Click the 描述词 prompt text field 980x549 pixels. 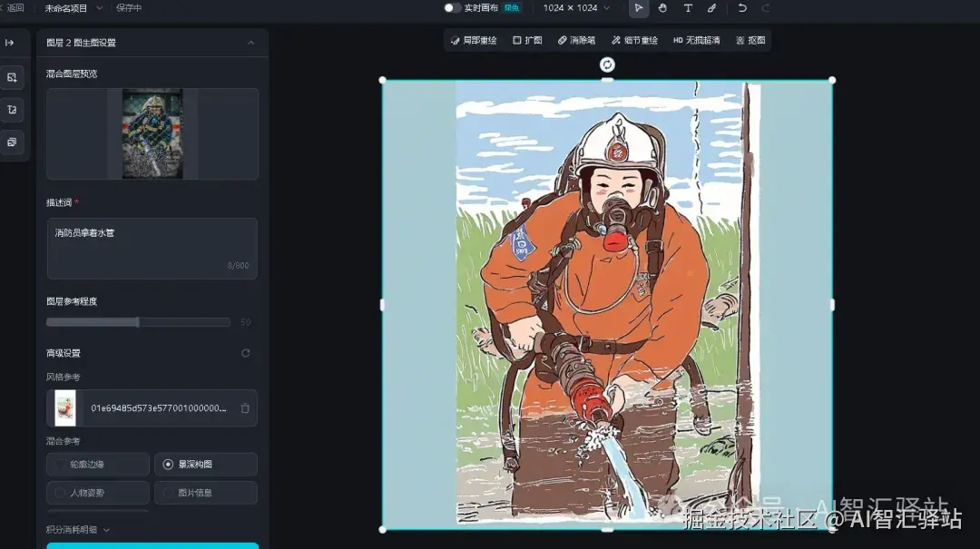[x=152, y=248]
